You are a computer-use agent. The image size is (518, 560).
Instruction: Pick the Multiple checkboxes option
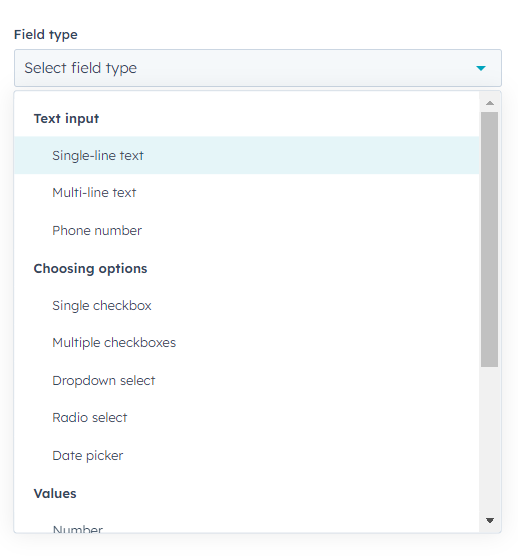tap(246, 343)
